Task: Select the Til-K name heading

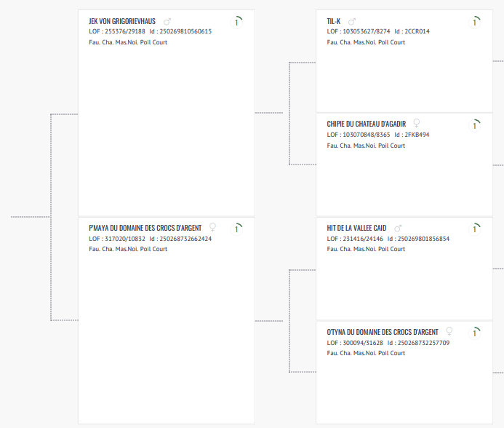Action: 334,22
